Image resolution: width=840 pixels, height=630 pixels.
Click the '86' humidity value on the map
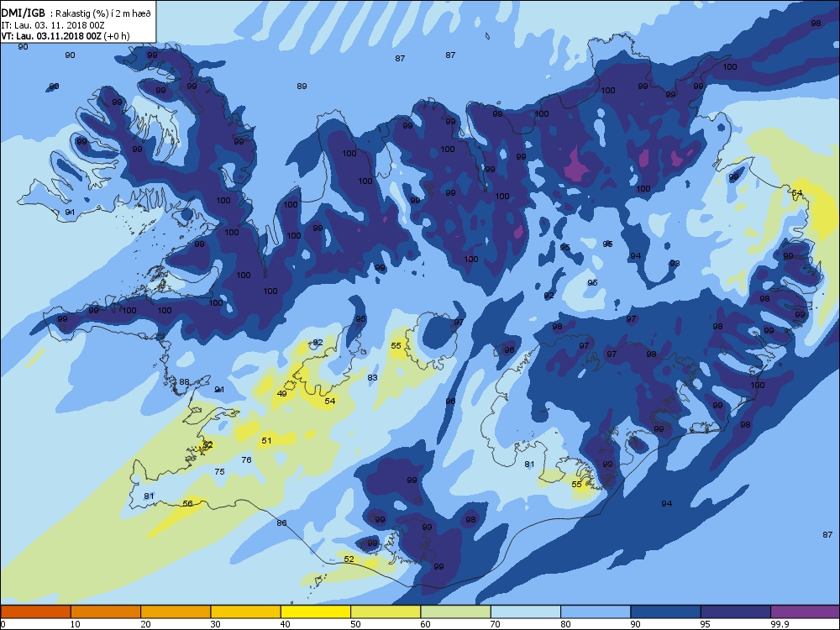(x=281, y=522)
